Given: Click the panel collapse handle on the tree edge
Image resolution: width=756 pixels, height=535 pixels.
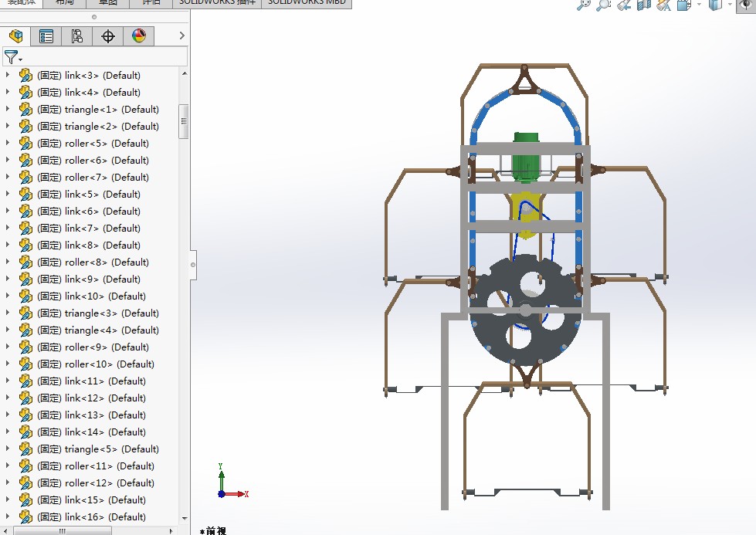Looking at the screenshot, I should point(193,265).
